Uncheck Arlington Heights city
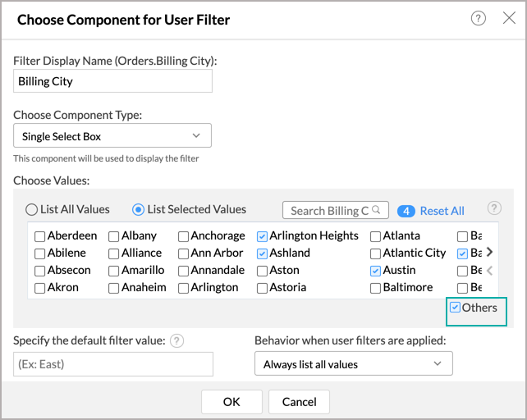527x420 pixels. pos(262,236)
